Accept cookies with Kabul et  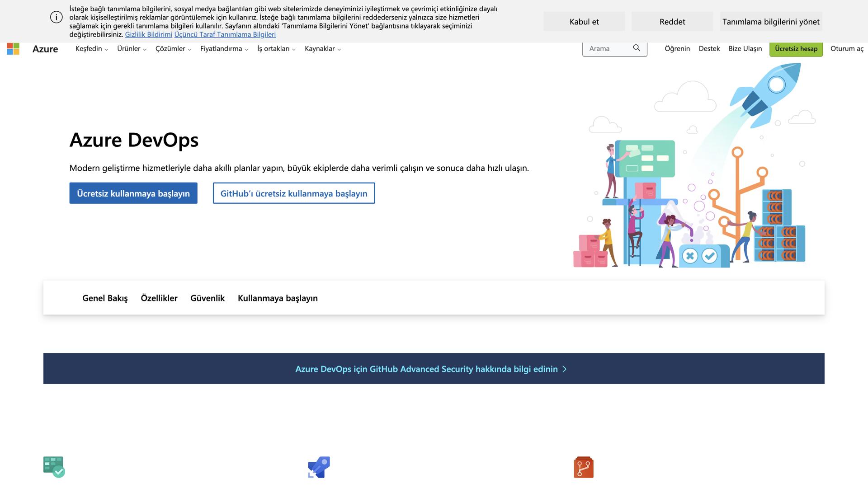click(x=584, y=21)
